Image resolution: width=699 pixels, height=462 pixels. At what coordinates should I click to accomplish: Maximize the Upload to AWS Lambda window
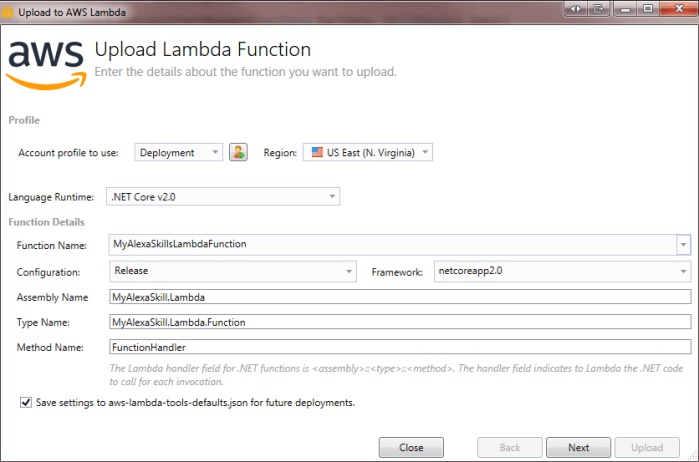[x=648, y=9]
